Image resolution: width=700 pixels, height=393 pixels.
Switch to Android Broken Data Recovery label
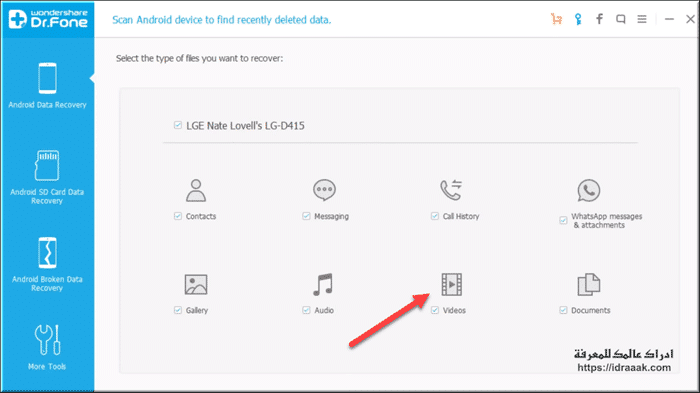47,284
